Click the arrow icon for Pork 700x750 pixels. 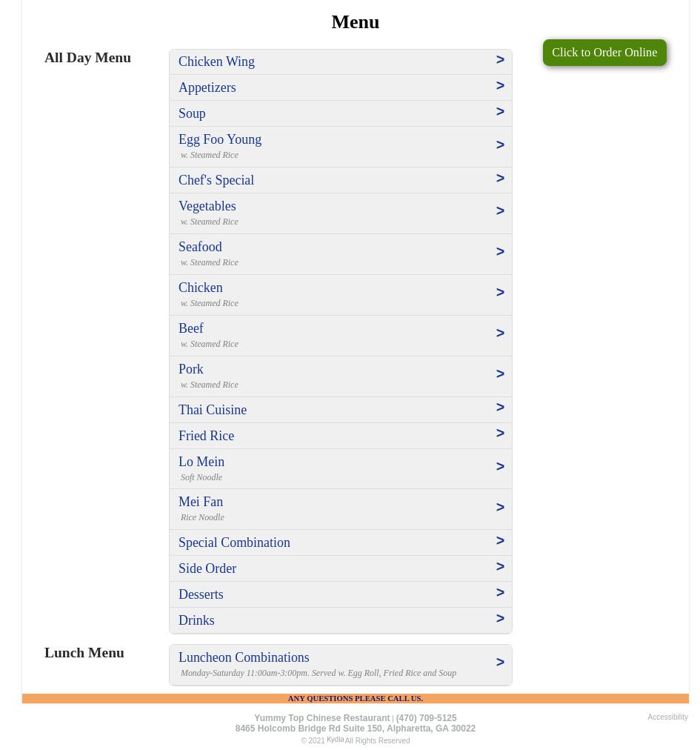pos(500,374)
